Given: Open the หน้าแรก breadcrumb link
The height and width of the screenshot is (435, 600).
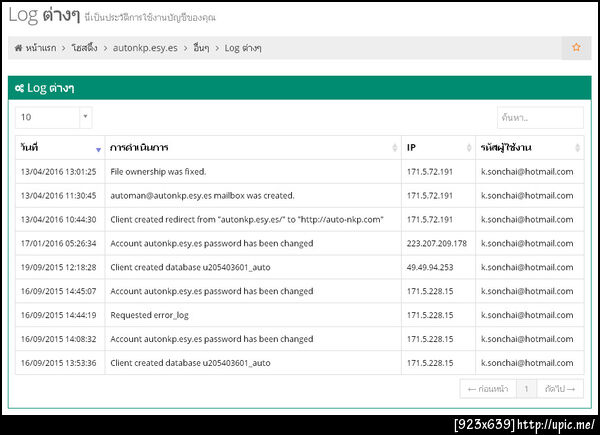Looking at the screenshot, I should click(x=41, y=48).
